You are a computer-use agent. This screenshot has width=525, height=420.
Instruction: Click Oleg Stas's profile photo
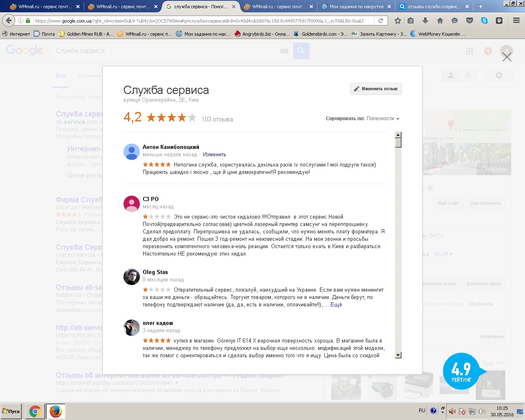[132, 277]
